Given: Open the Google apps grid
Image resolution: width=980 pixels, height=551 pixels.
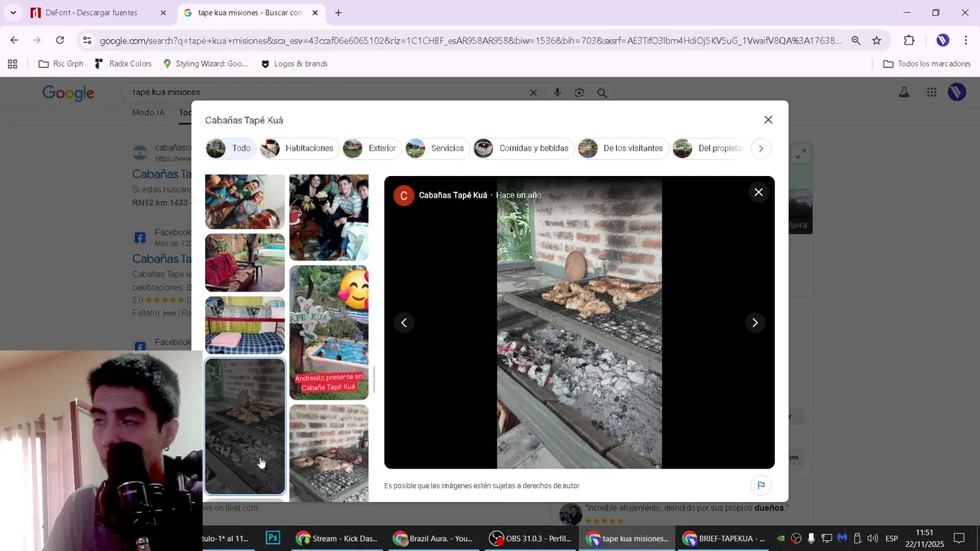Looking at the screenshot, I should click(931, 93).
